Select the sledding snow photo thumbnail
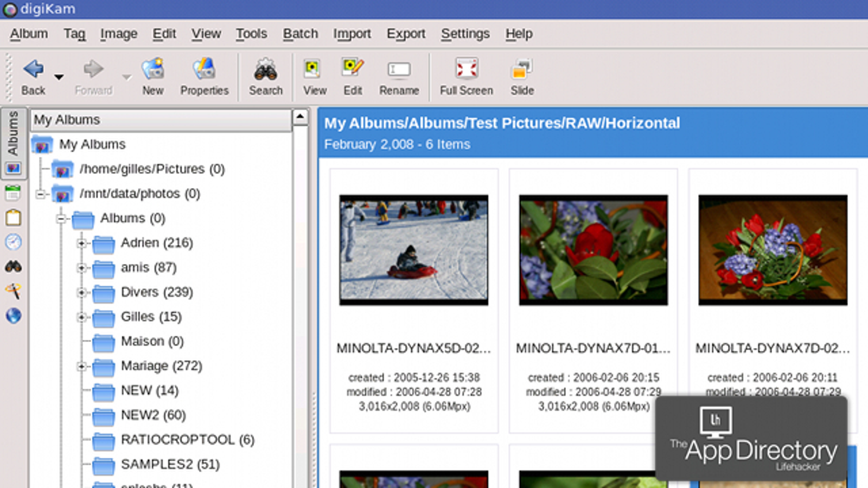This screenshot has height=488, width=868. (x=414, y=250)
